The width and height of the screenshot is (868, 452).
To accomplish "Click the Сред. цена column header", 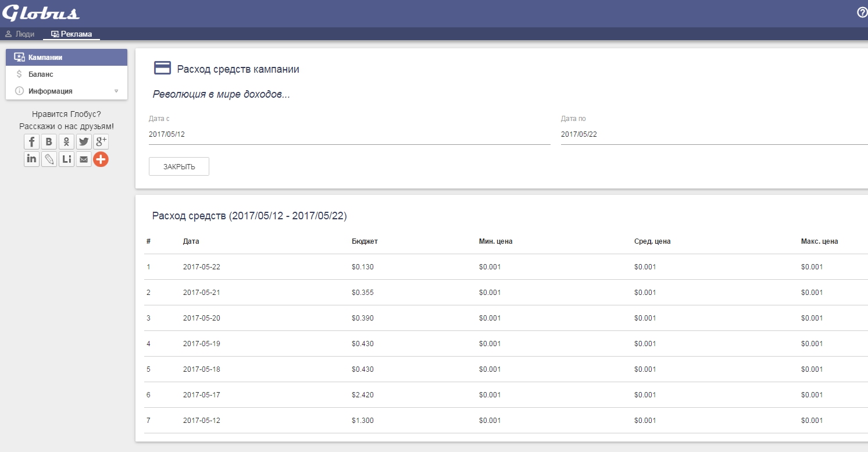I will pos(652,241).
